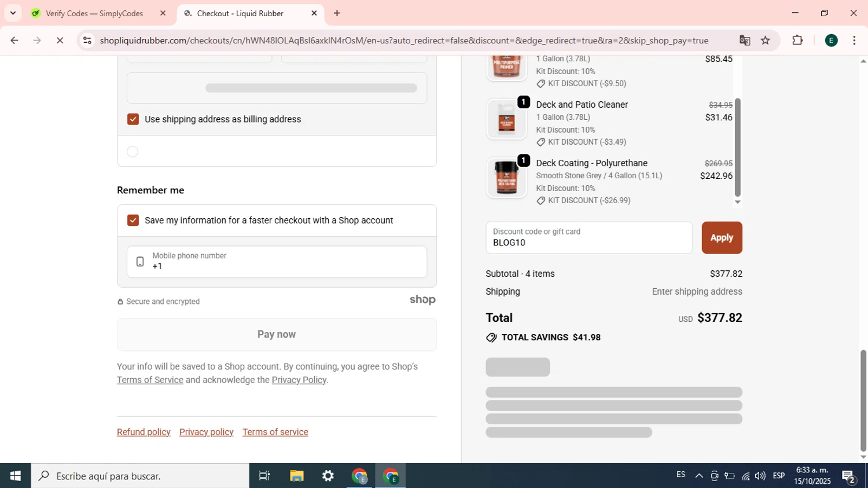868x488 pixels.
Task: Click the ESP input language indicator
Action: [779, 476]
